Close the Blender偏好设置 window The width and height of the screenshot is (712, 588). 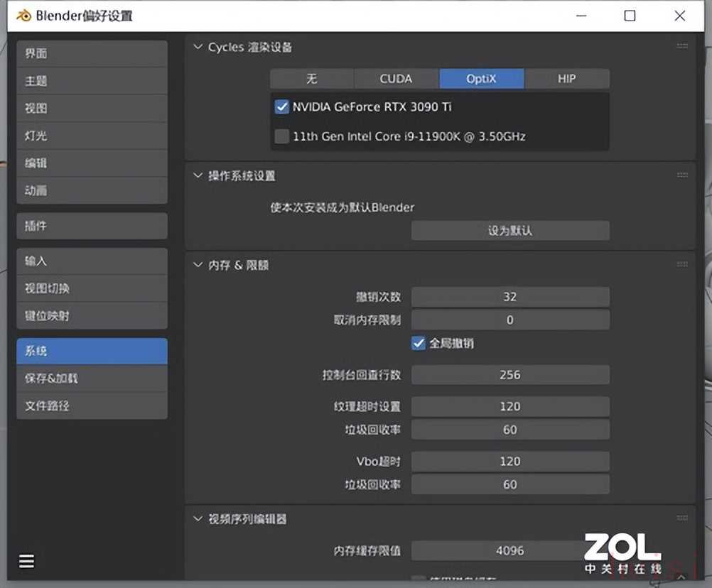[680, 16]
